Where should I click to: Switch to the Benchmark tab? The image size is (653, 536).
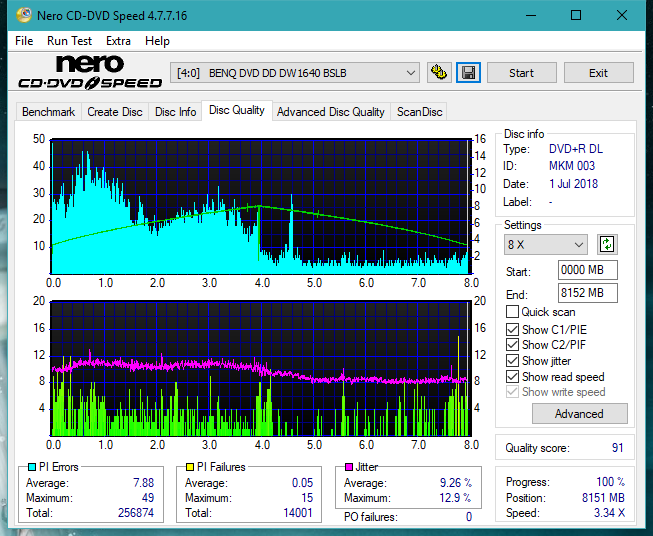49,112
